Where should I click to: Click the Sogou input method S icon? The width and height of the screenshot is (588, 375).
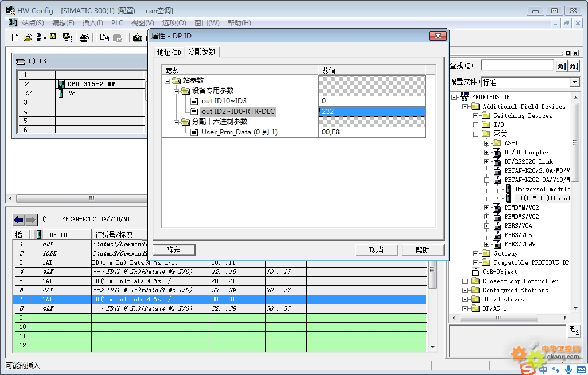coord(527,369)
